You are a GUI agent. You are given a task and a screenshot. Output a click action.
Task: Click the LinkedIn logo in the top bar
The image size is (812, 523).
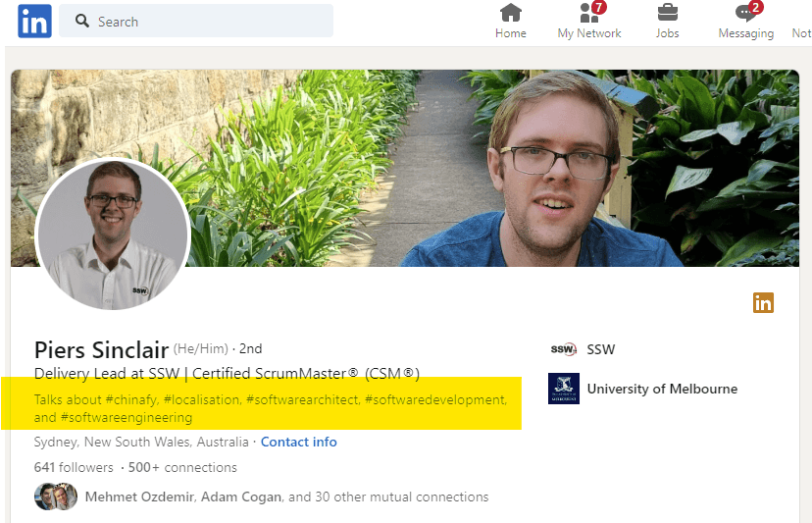[34, 21]
